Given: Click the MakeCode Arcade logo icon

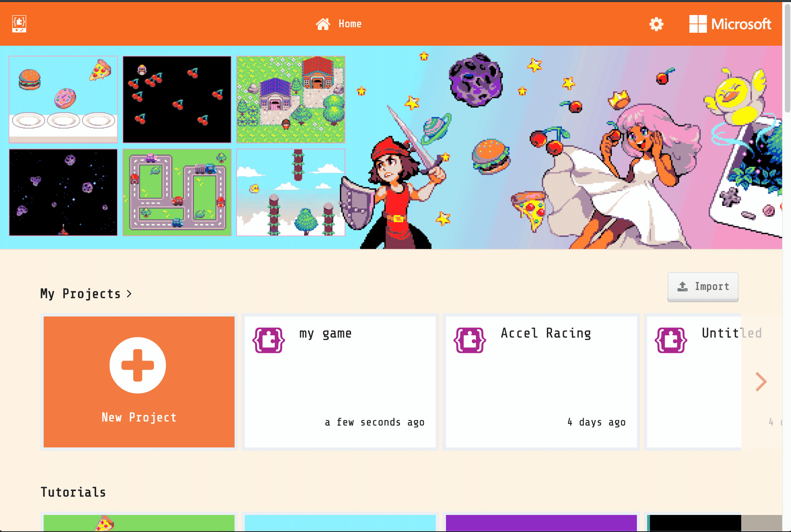Looking at the screenshot, I should click(x=19, y=24).
